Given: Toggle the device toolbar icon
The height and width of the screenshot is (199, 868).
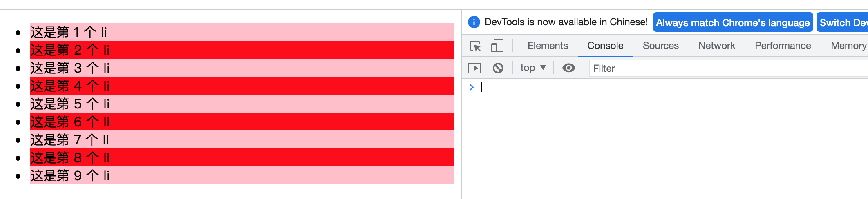Looking at the screenshot, I should coord(497,46).
